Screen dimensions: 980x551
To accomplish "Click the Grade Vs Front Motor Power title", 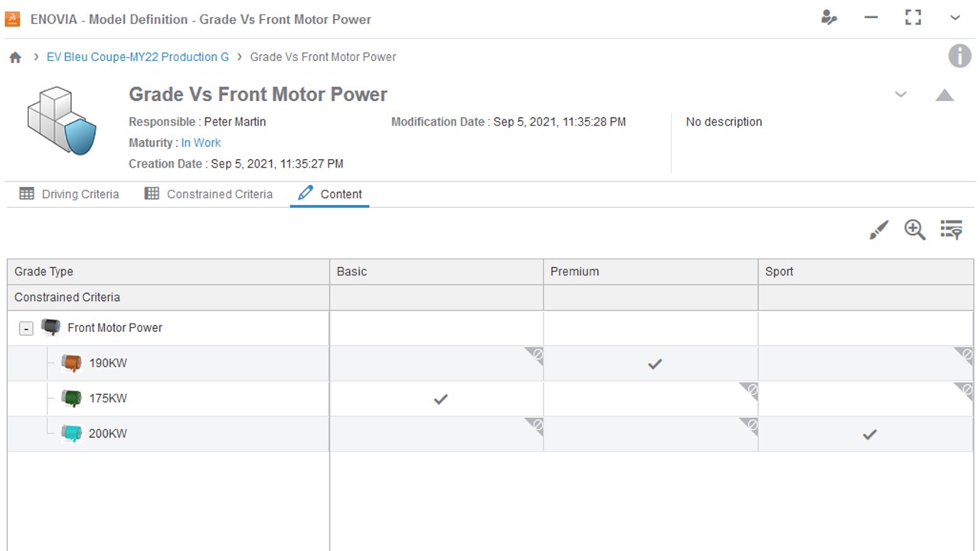I will (x=258, y=94).
